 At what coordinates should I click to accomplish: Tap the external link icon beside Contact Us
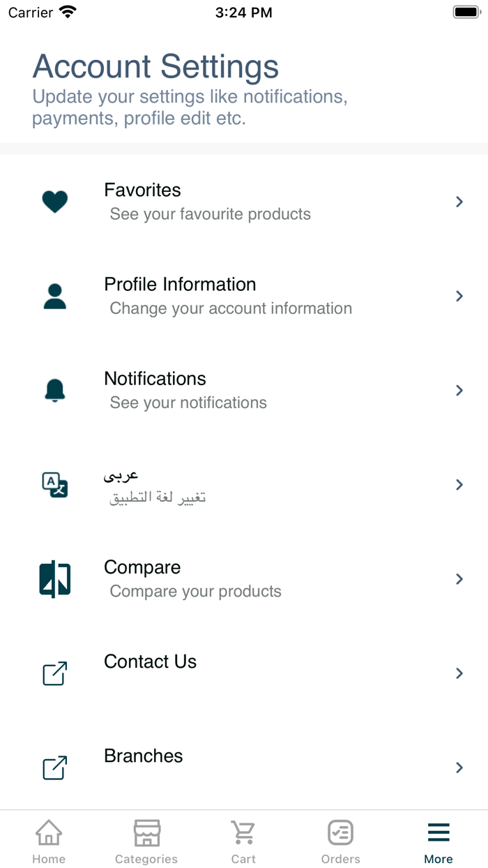click(55, 673)
